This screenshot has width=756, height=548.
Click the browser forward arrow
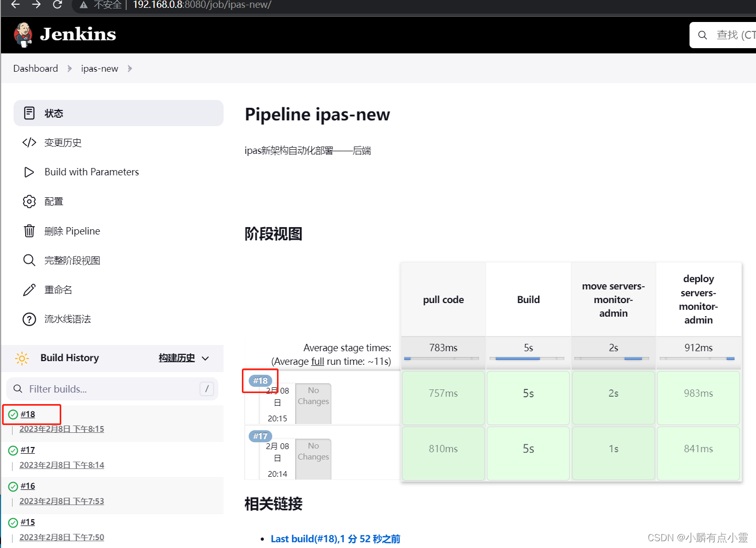(x=36, y=5)
